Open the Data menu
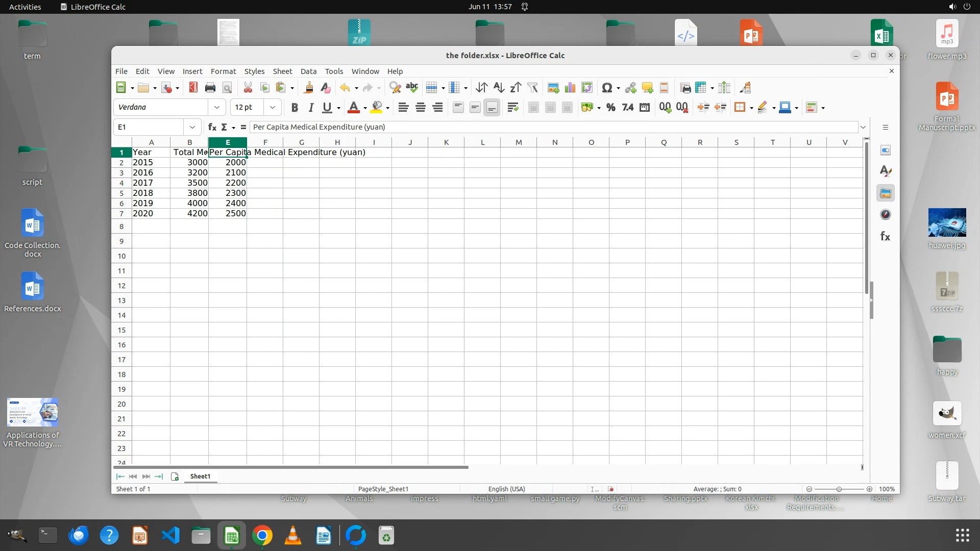The image size is (980, 551). click(x=308, y=71)
